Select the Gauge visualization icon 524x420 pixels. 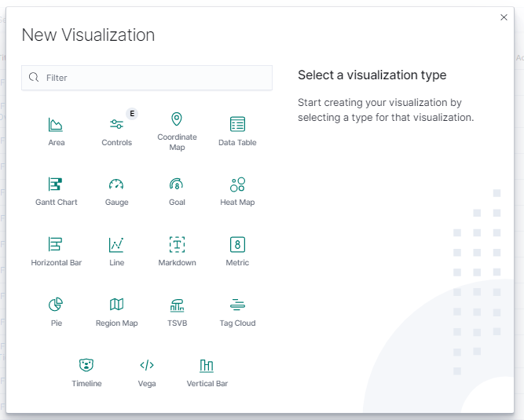point(116,184)
